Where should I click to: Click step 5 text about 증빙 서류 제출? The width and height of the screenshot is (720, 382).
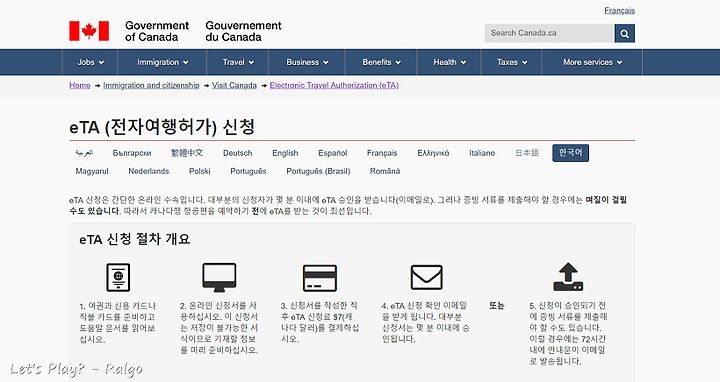click(568, 333)
